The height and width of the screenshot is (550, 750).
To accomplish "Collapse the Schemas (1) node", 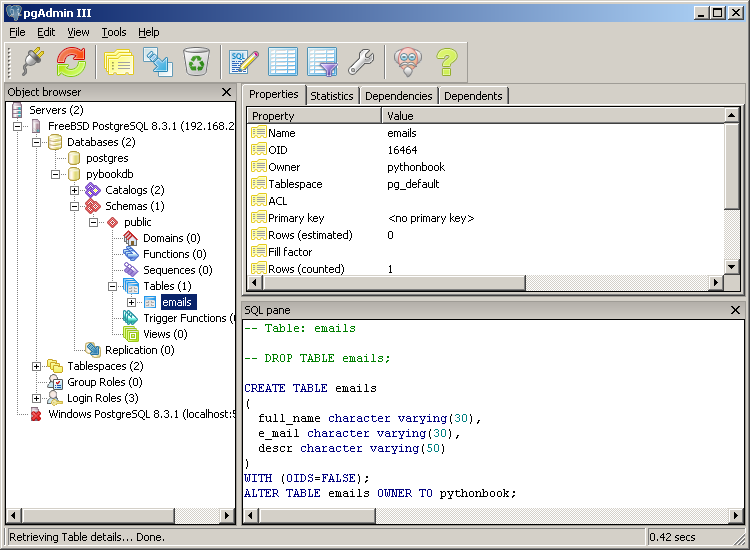I will point(75,206).
